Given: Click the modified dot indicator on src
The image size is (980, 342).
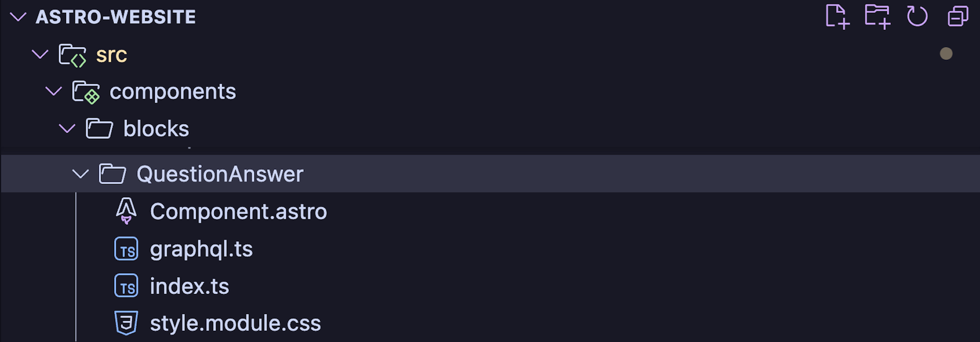Looking at the screenshot, I should pos(946,53).
